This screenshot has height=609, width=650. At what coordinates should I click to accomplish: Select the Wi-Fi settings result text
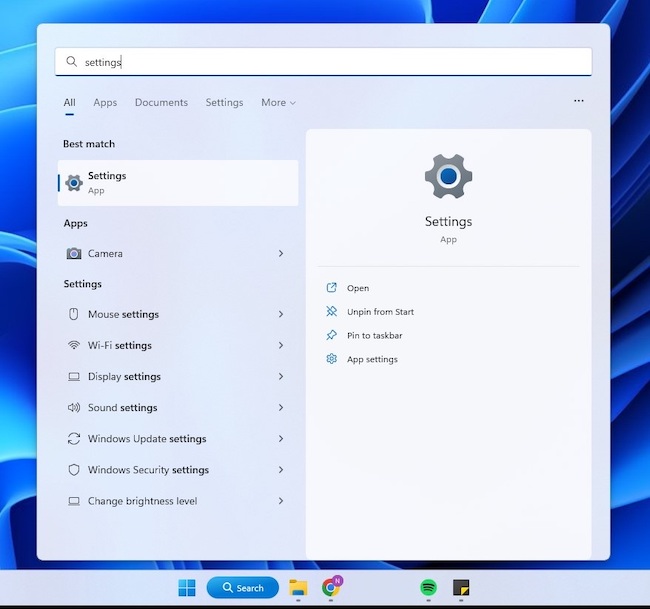pos(119,345)
